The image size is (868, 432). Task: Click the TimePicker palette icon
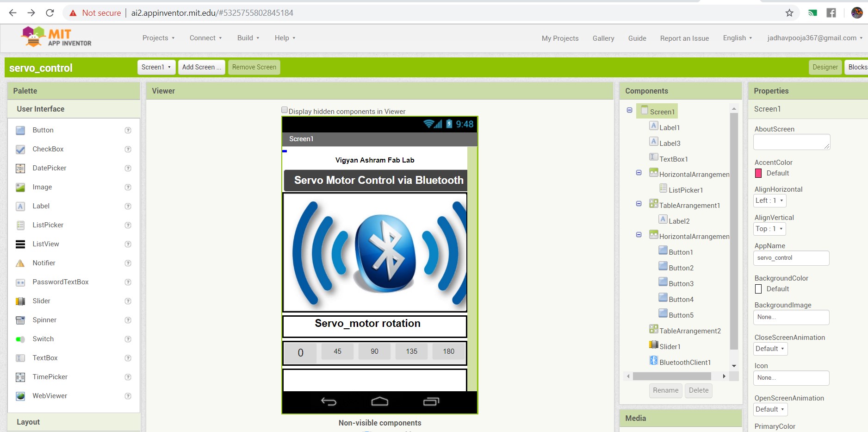coord(20,377)
